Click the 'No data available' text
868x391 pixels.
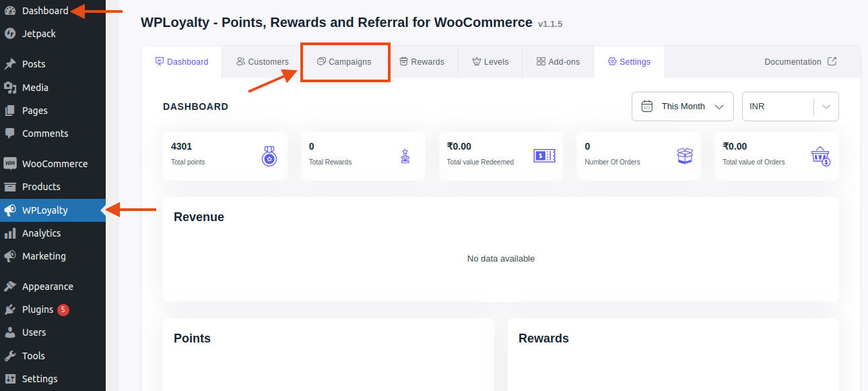point(501,259)
